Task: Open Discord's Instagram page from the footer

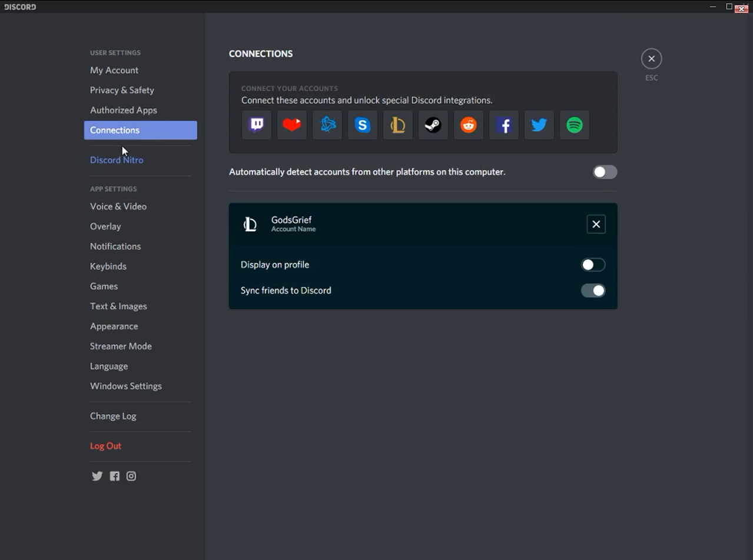Action: pyautogui.click(x=131, y=476)
